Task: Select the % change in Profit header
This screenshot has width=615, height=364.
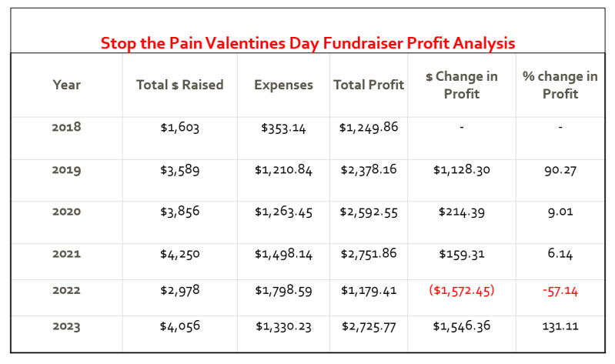Action: pyautogui.click(x=560, y=85)
